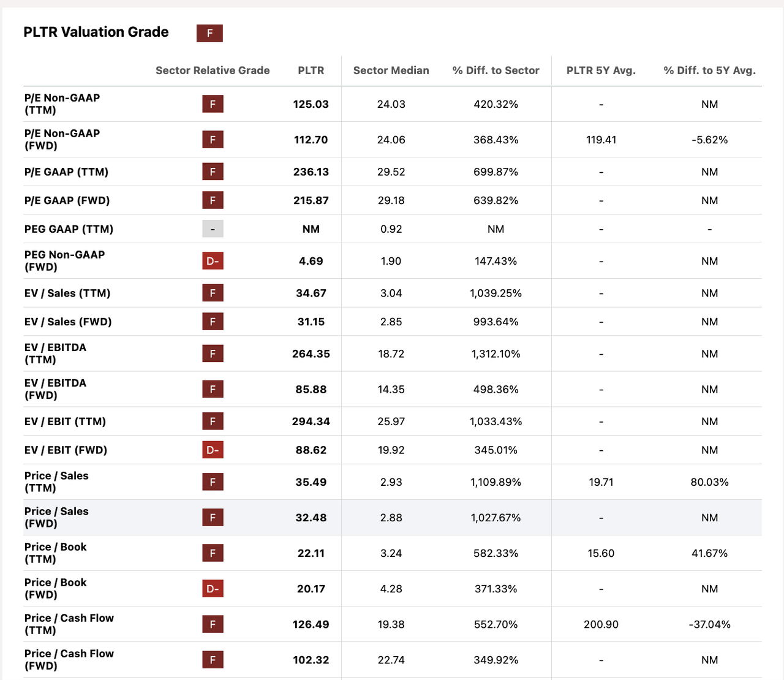Image resolution: width=784 pixels, height=680 pixels.
Task: Select the PLTR value 236.13
Action: [x=311, y=172]
